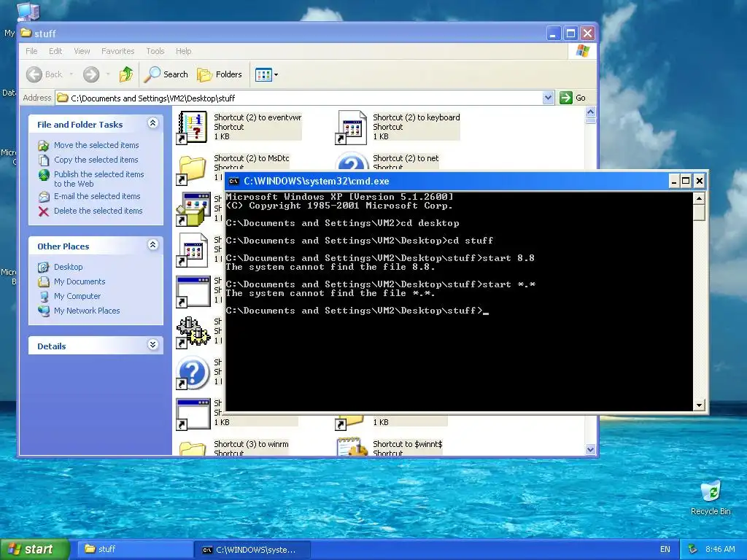Click the Go button

(573, 98)
